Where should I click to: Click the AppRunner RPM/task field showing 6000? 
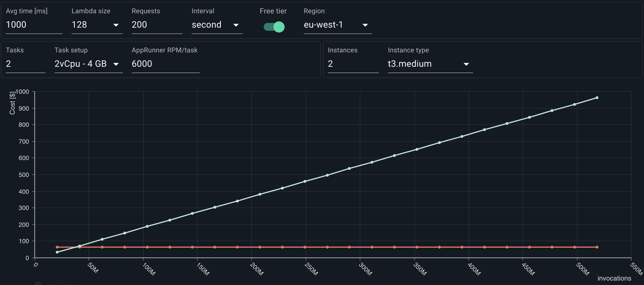pos(165,64)
